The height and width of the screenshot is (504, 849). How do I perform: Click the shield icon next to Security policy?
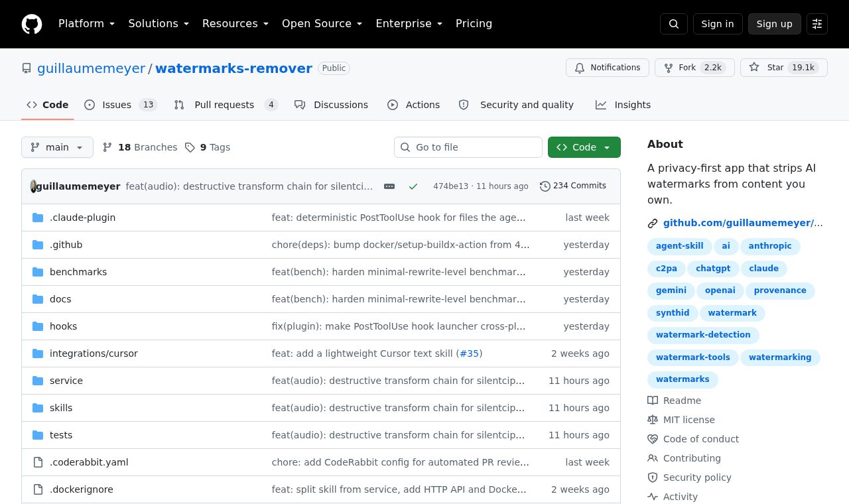(x=653, y=477)
